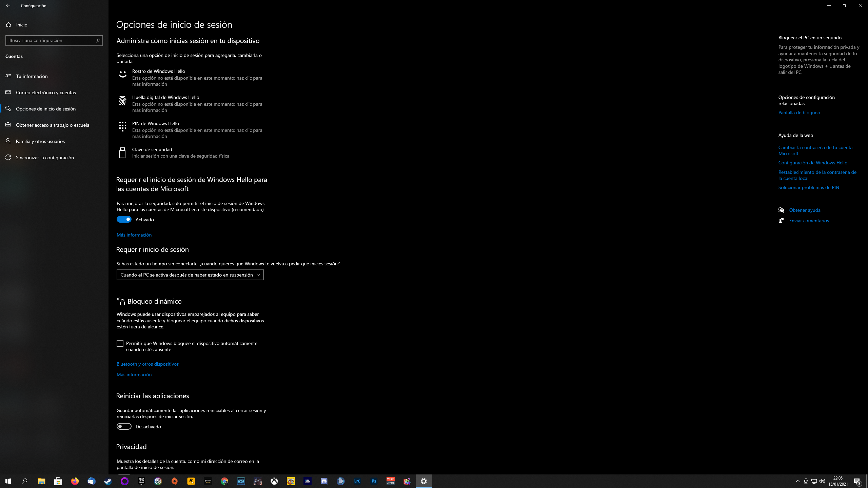Screen dimensions: 868x488
Task: Focus the Buscar una configuración field
Action: [51, 40]
